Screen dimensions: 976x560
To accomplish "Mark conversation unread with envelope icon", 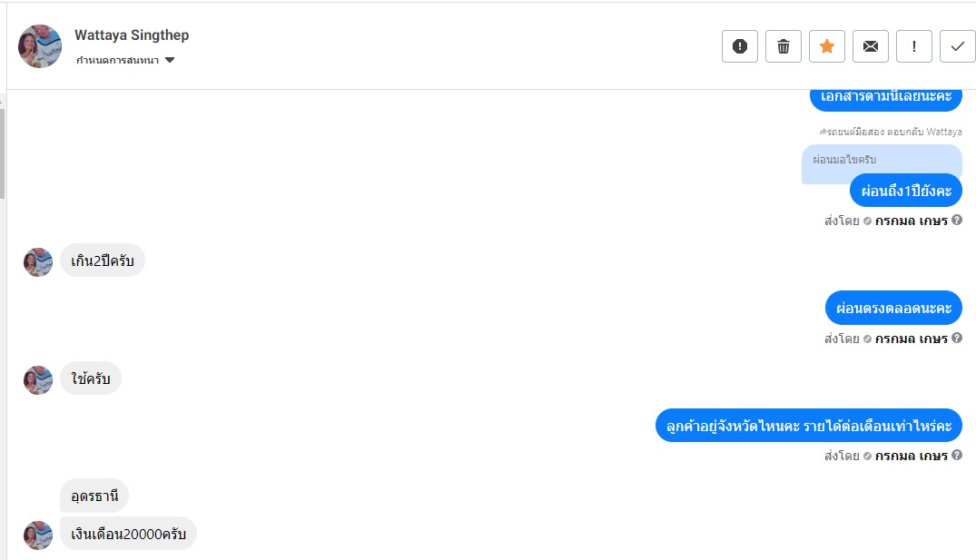I will (871, 46).
